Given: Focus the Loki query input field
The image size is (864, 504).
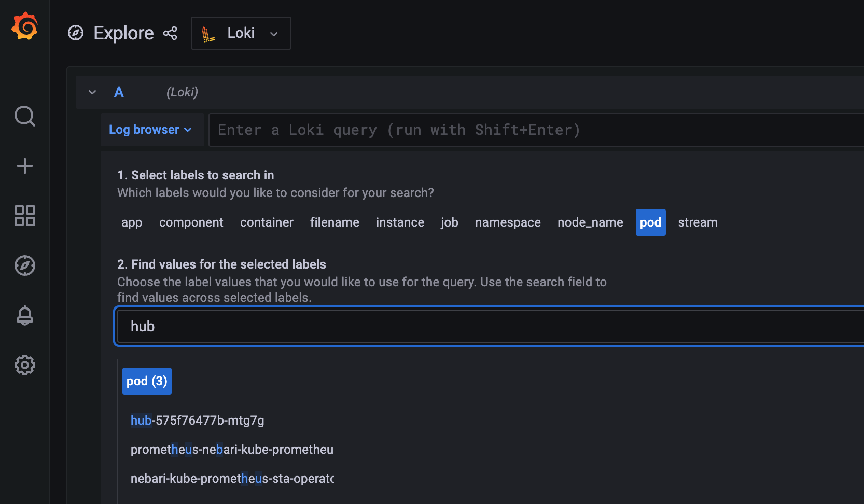Looking at the screenshot, I should click(x=536, y=130).
